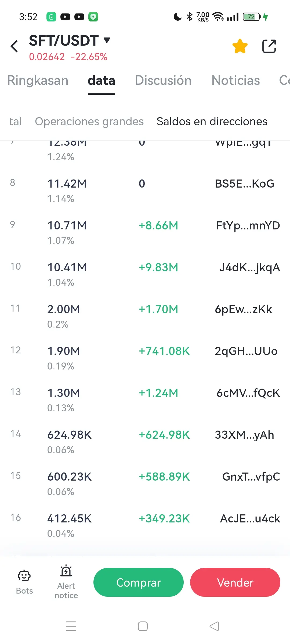Switch to the Ringkasan tab
This screenshot has width=290, height=644.
[38, 80]
